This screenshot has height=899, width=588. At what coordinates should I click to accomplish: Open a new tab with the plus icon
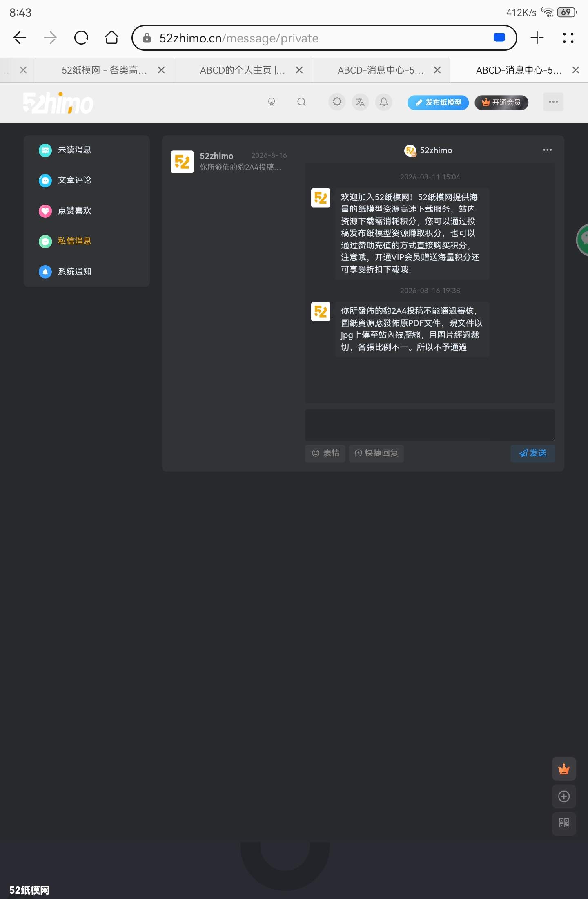537,38
